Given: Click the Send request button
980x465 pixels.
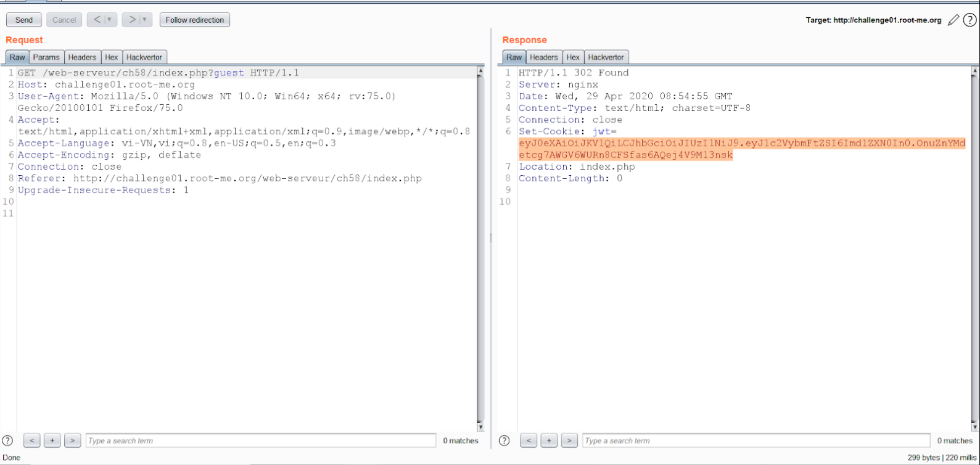Looking at the screenshot, I should point(24,20).
